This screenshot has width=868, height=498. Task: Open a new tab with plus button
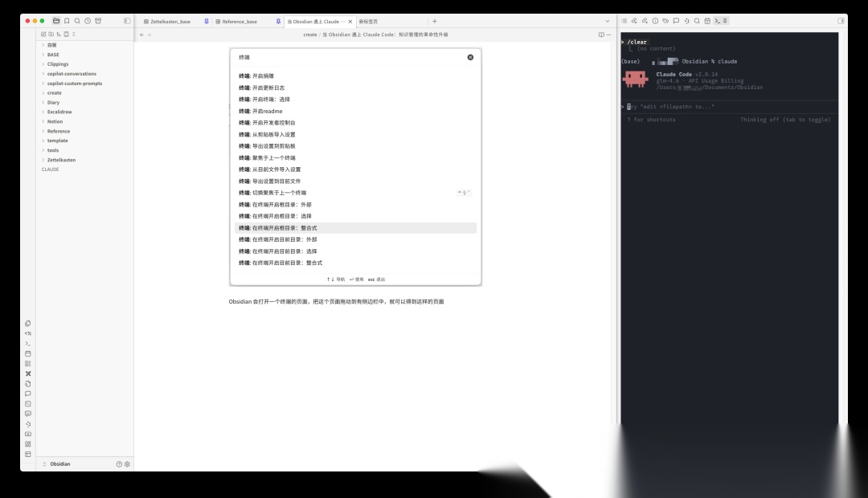435,22
